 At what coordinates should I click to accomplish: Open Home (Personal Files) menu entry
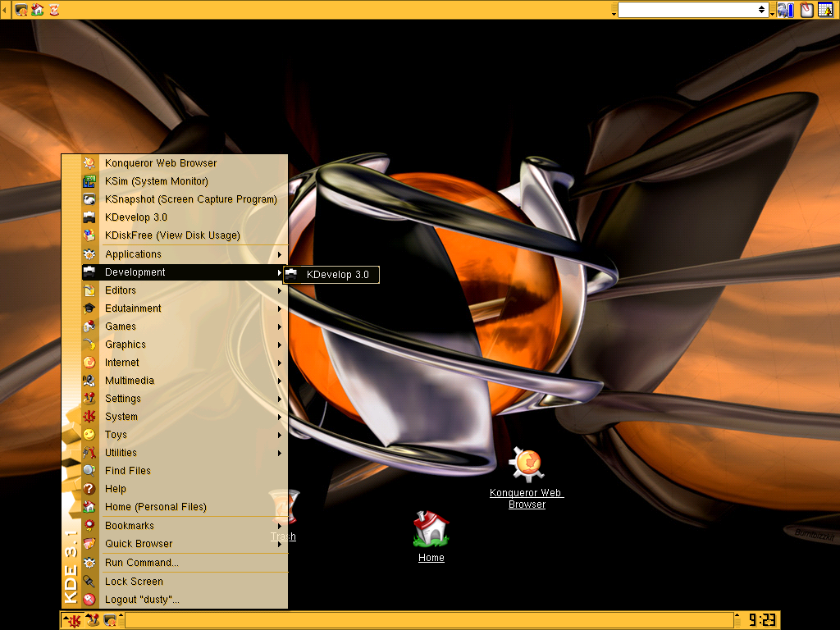tap(185, 507)
